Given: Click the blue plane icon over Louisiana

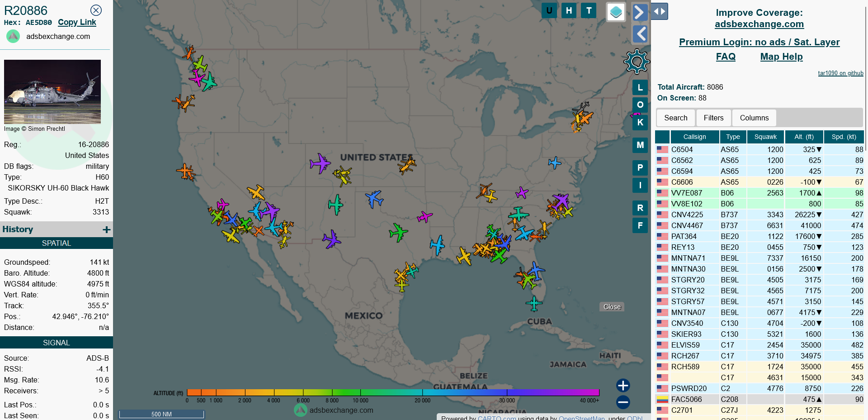Looking at the screenshot, I should (x=438, y=245).
